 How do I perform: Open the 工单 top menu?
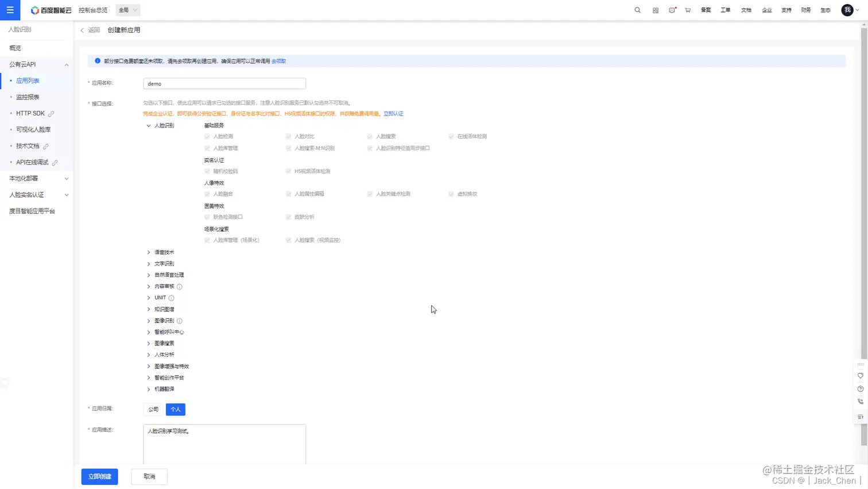pyautogui.click(x=726, y=10)
